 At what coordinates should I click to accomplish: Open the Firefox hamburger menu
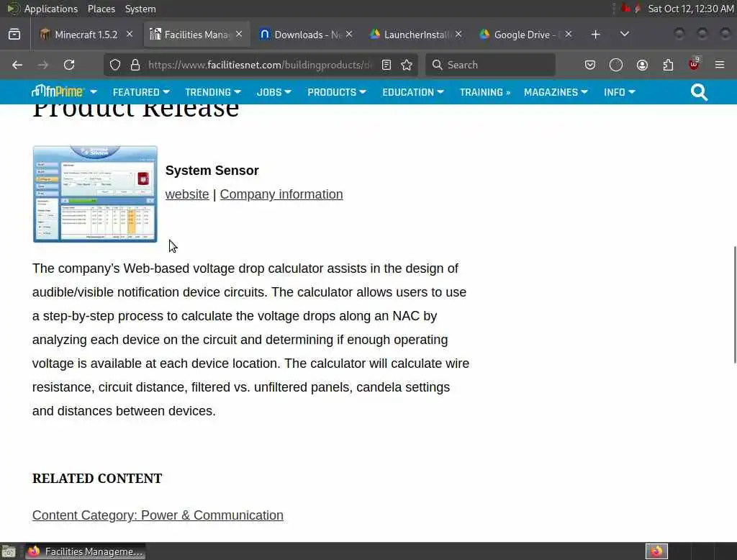click(x=720, y=65)
